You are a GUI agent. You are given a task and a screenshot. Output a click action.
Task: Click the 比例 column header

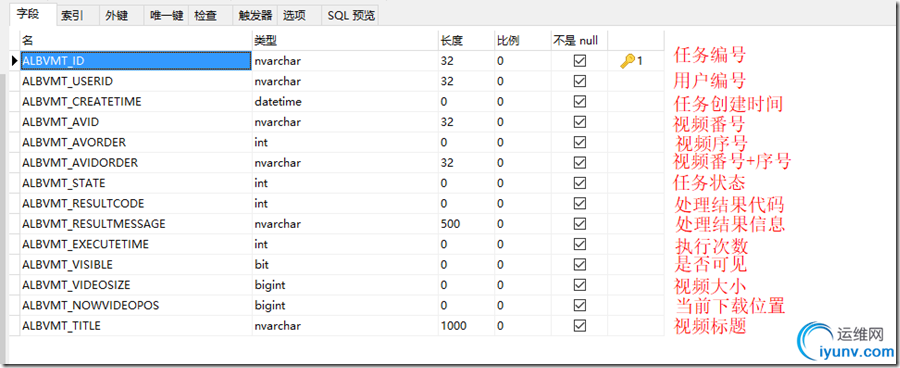[522, 41]
